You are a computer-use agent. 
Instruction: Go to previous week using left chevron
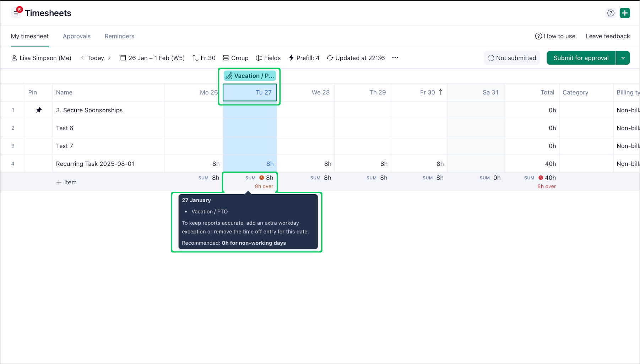(x=82, y=58)
